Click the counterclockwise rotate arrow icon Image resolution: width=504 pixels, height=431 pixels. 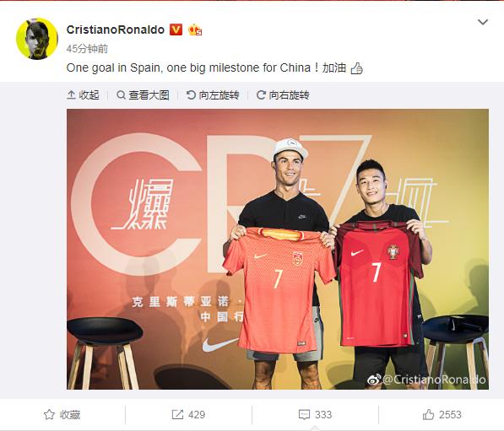(191, 95)
